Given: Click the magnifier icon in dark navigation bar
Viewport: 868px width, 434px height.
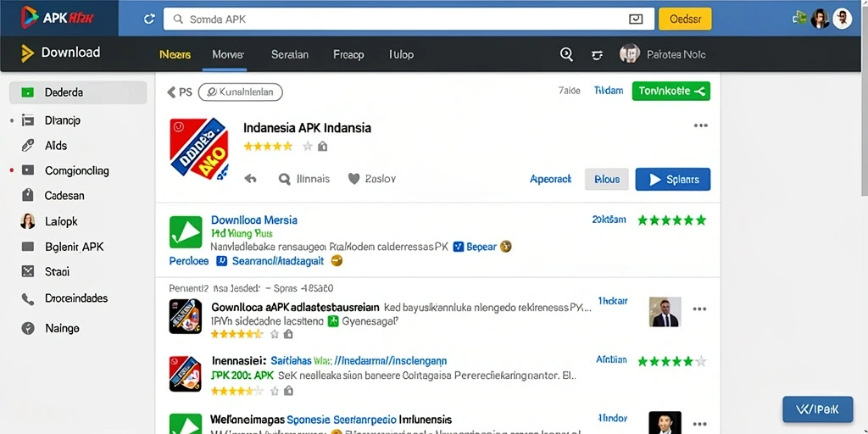Looking at the screenshot, I should coord(565,54).
